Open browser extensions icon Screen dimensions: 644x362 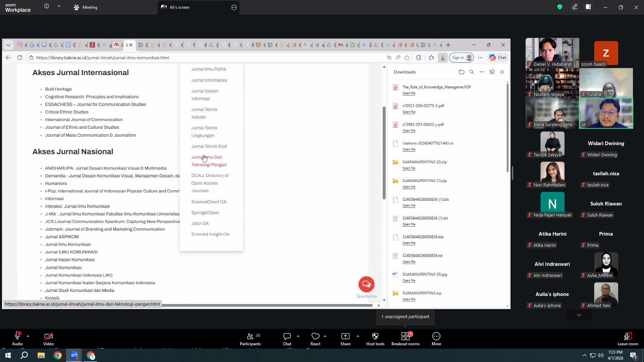click(x=419, y=58)
